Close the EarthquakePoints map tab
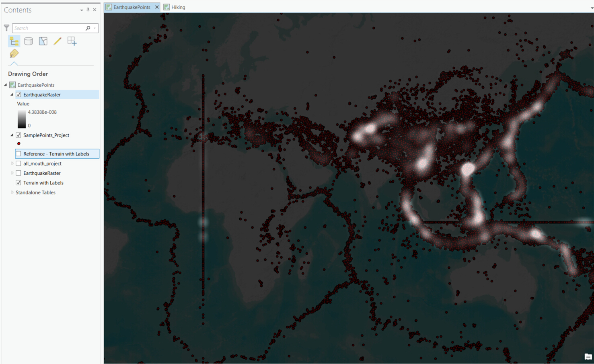This screenshot has height=364, width=594. coord(157,7)
